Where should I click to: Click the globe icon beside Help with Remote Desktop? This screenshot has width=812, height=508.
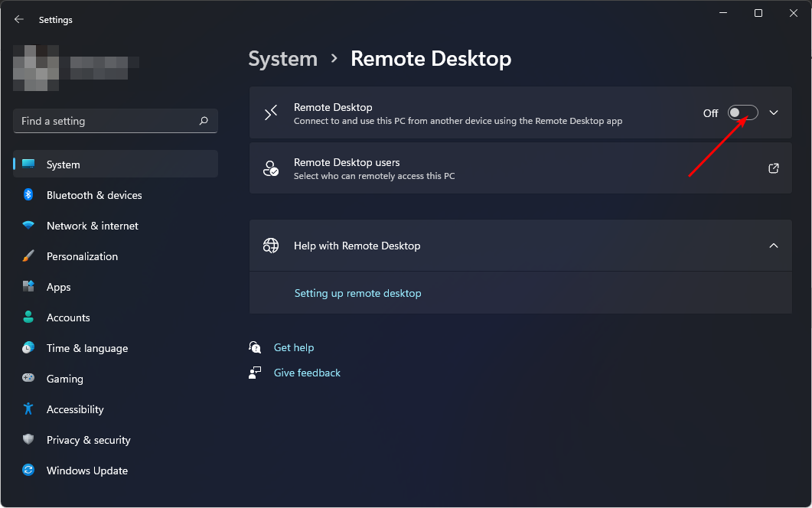coord(271,246)
